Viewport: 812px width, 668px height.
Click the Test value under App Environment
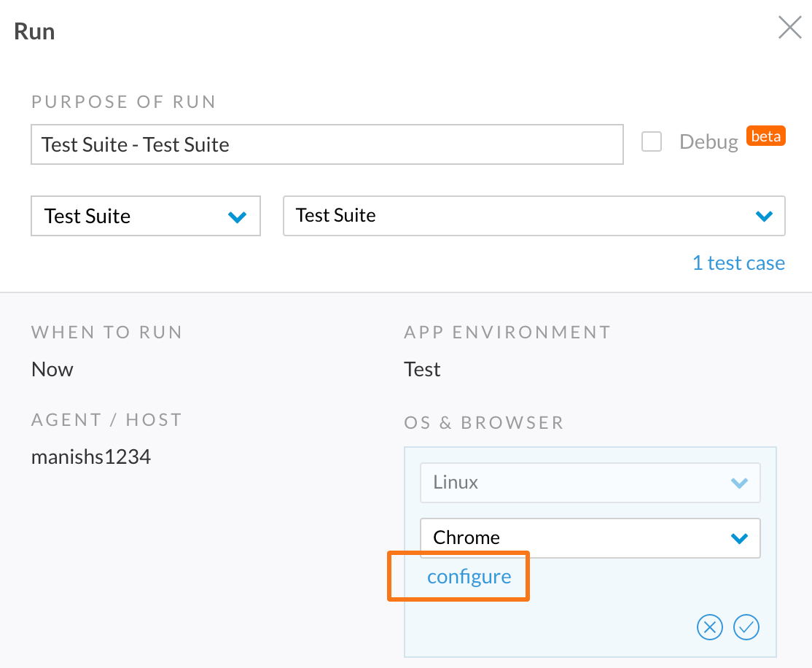coord(422,370)
